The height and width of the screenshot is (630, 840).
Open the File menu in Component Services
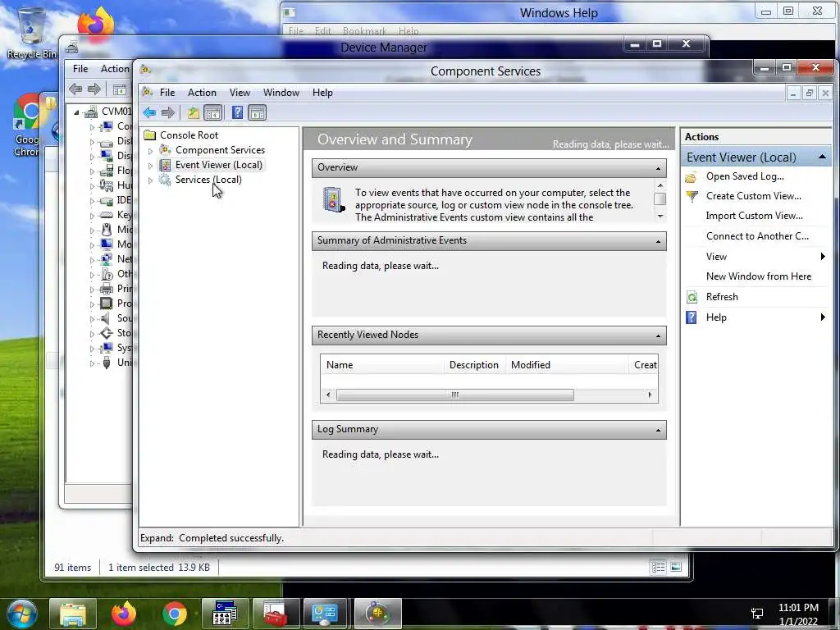(x=167, y=93)
